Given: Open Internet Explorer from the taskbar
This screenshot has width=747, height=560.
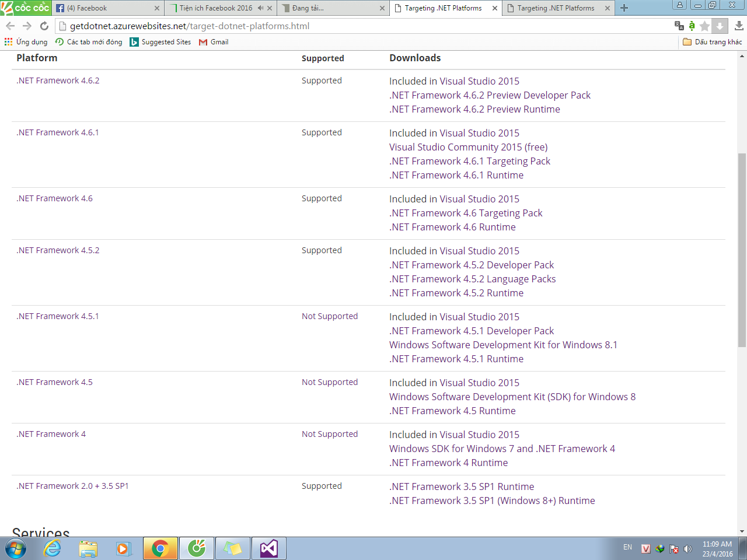Looking at the screenshot, I should coord(53,548).
